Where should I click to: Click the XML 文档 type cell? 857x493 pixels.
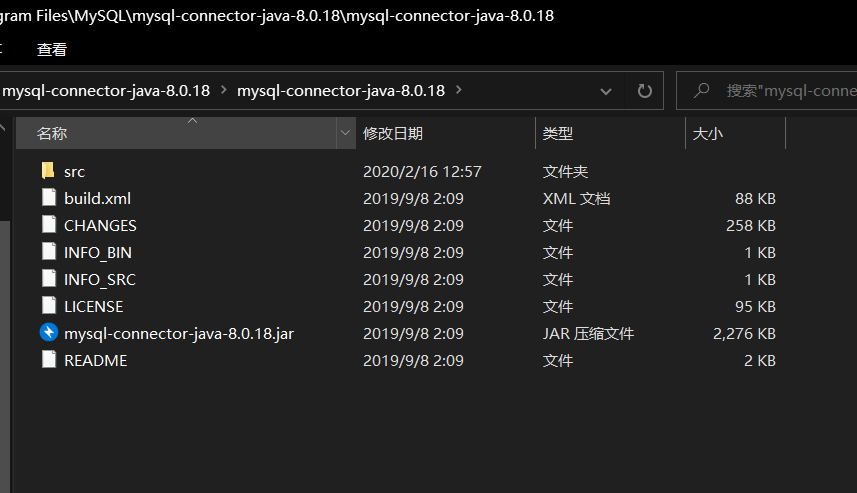[576, 198]
